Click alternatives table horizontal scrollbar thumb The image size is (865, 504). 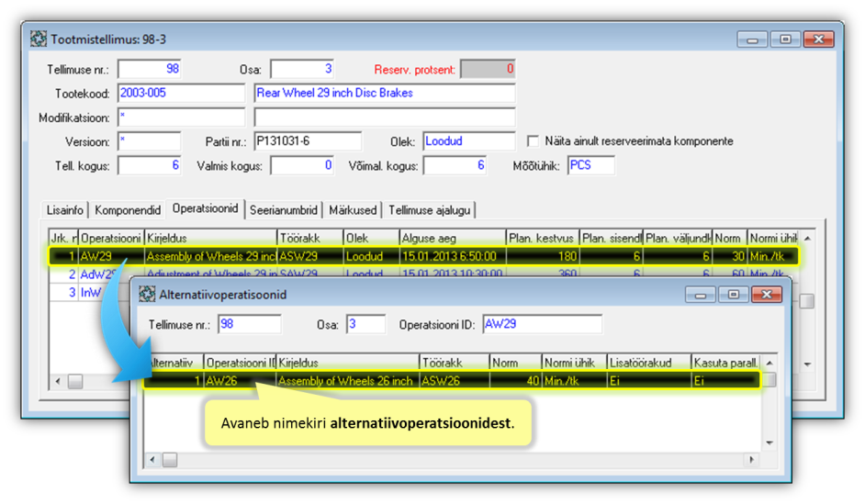[x=170, y=459]
